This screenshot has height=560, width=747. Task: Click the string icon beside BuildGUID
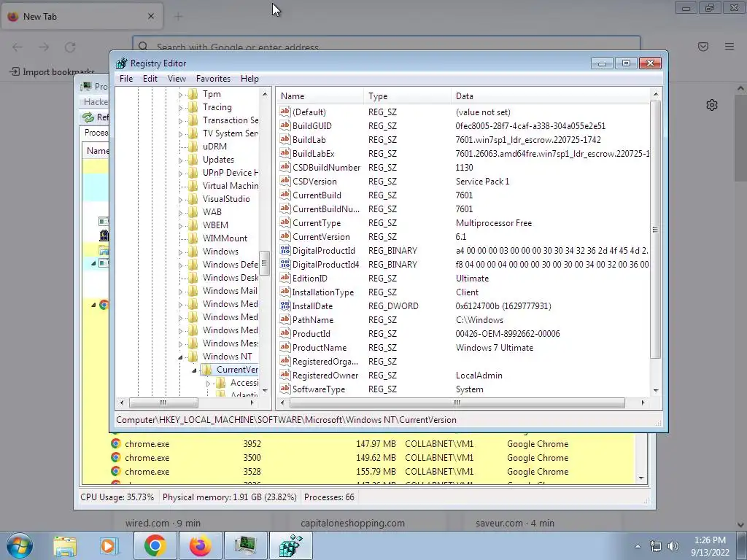[x=285, y=125]
